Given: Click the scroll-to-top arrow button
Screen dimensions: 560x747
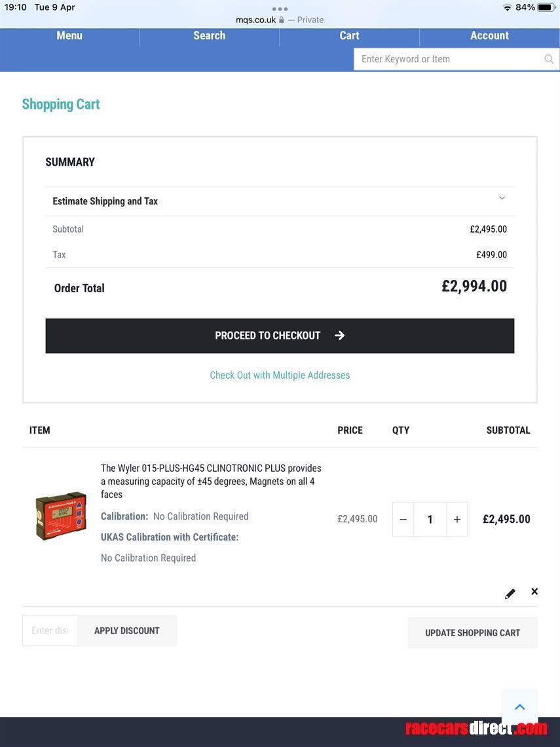Looking at the screenshot, I should 519,706.
